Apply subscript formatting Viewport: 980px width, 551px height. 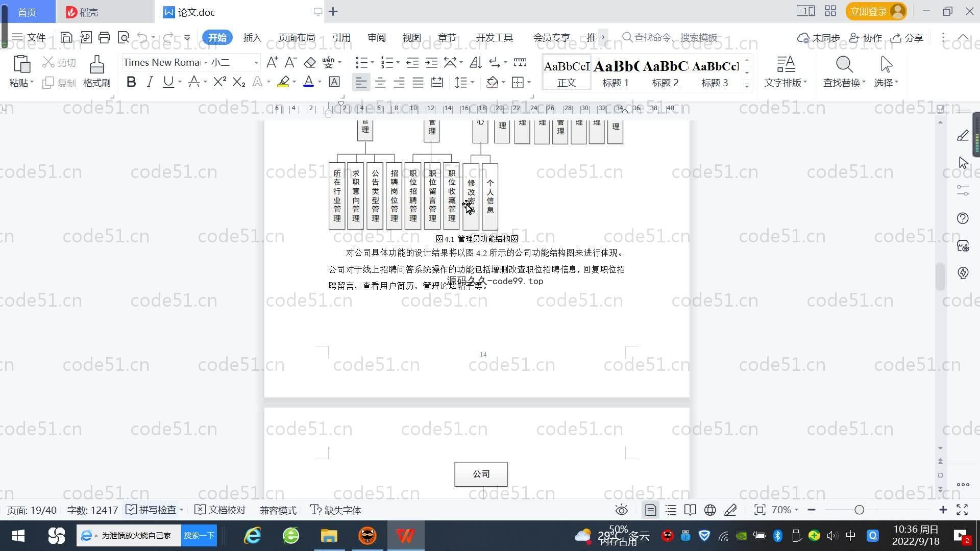239,82
